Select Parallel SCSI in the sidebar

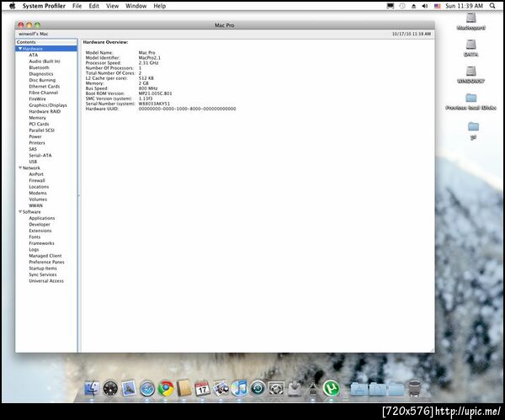[x=41, y=130]
